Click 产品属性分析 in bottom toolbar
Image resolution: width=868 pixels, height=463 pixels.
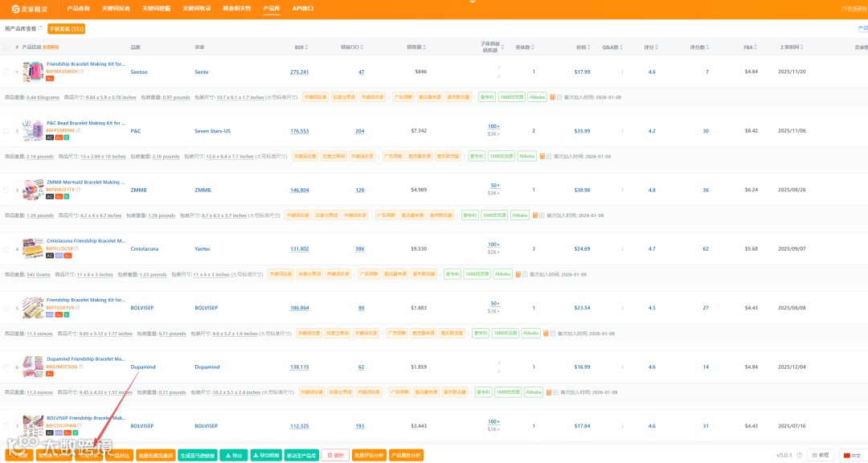[407, 455]
